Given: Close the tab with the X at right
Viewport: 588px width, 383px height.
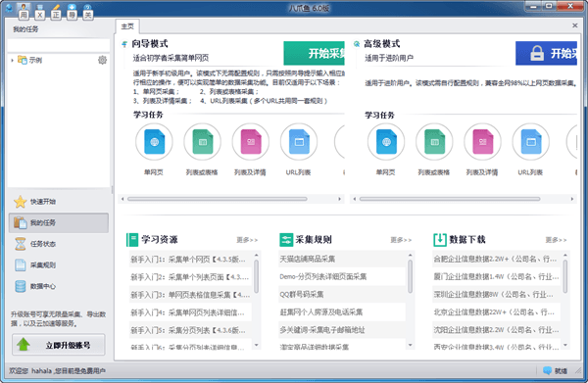Looking at the screenshot, I should point(574,25).
